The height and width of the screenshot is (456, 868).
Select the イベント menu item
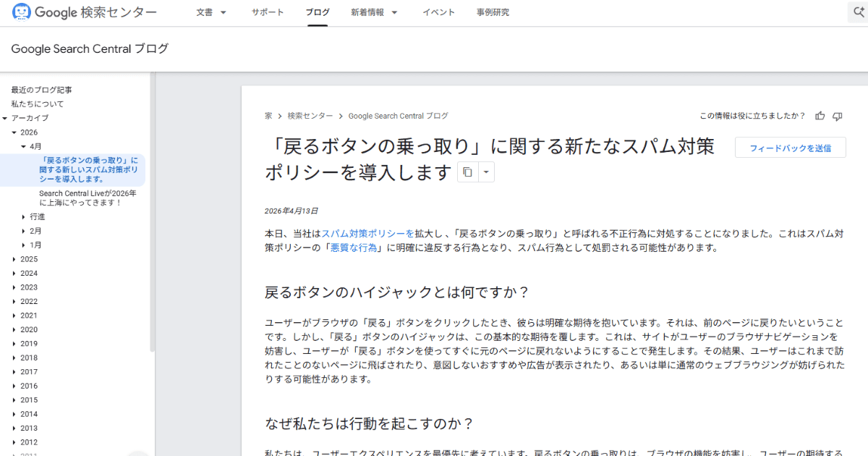click(x=438, y=12)
